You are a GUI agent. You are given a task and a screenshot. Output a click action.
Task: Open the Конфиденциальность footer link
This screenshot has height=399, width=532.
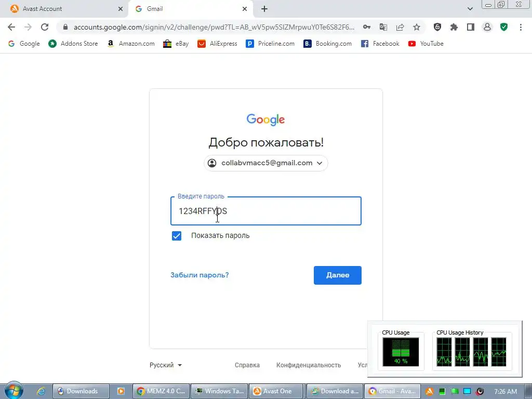point(309,365)
